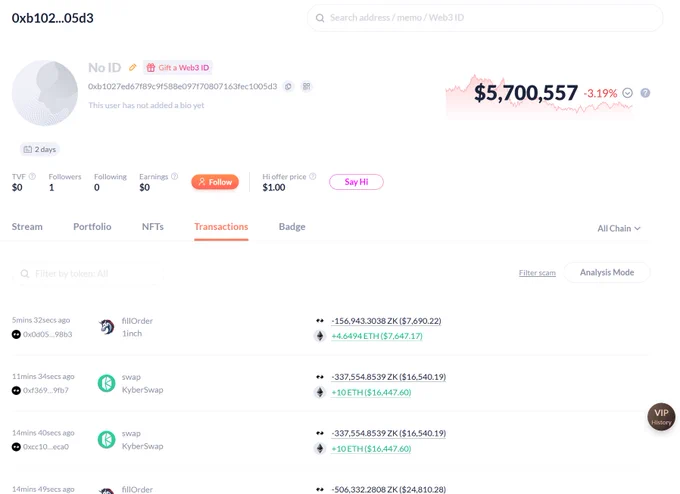This screenshot has height=494, width=680.
Task: Click +10 ETH in the 14mins 40secs row
Action: pos(371,449)
